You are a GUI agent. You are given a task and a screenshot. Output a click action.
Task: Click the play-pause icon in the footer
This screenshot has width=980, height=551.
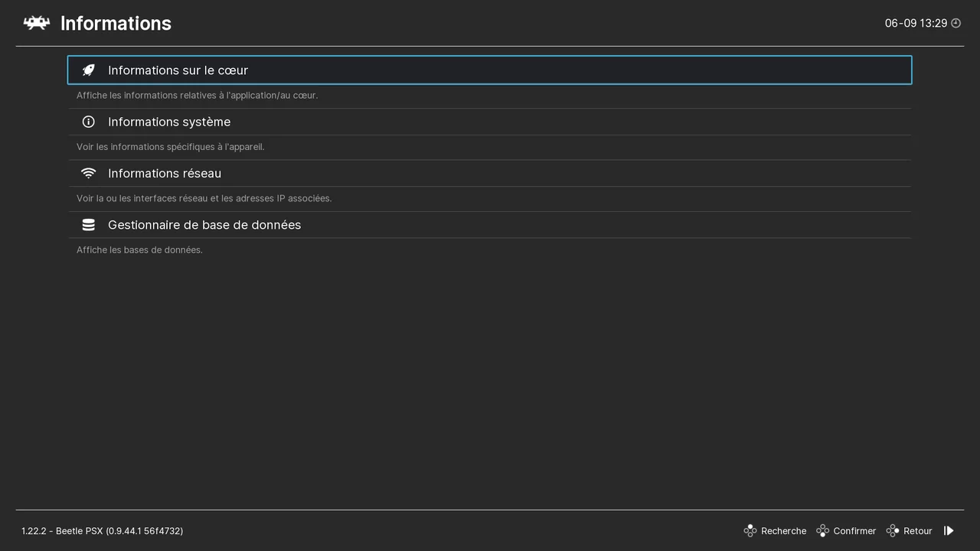(949, 530)
